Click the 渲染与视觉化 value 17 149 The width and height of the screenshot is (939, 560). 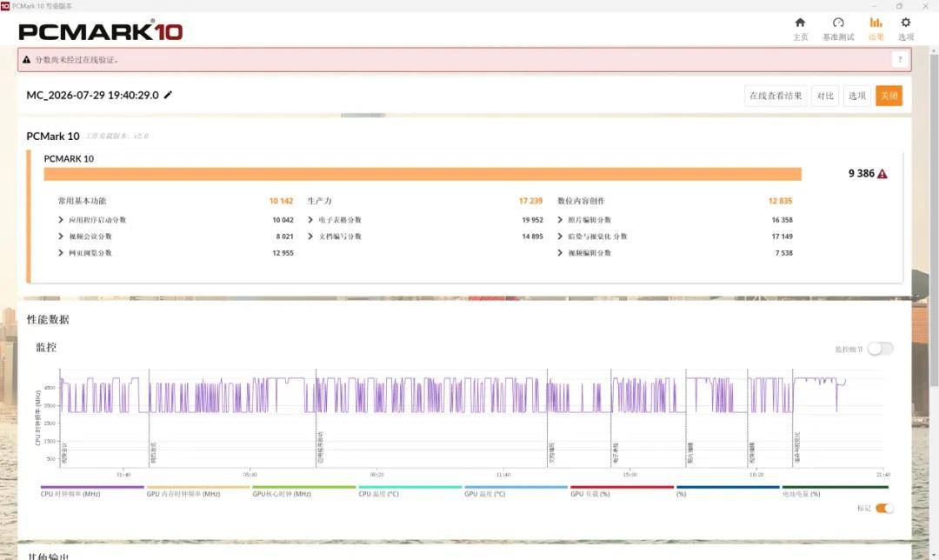pyautogui.click(x=782, y=236)
